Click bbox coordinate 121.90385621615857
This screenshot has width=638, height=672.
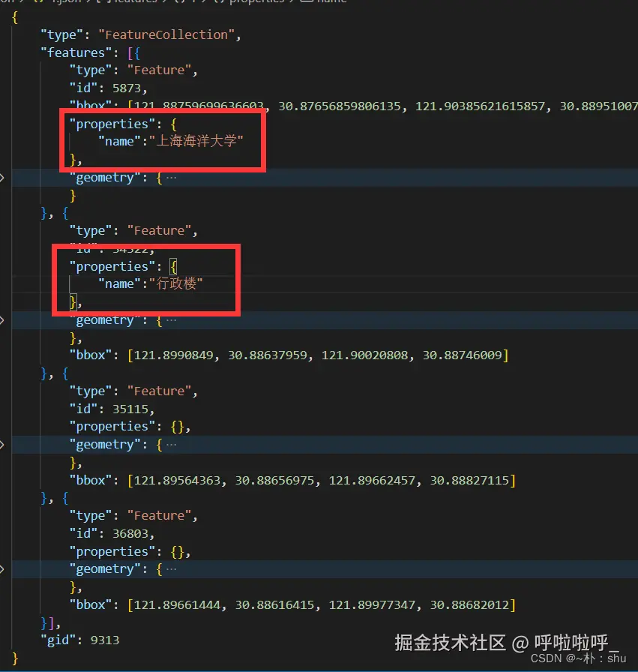point(481,106)
